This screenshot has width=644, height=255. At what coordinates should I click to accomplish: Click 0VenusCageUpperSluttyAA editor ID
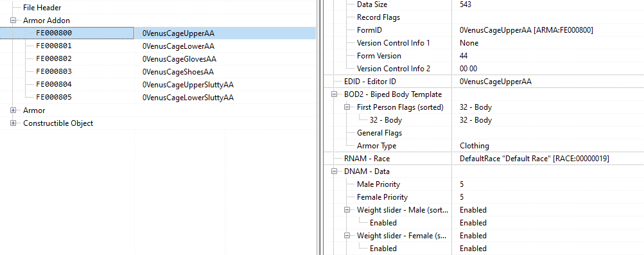pyautogui.click(x=188, y=85)
